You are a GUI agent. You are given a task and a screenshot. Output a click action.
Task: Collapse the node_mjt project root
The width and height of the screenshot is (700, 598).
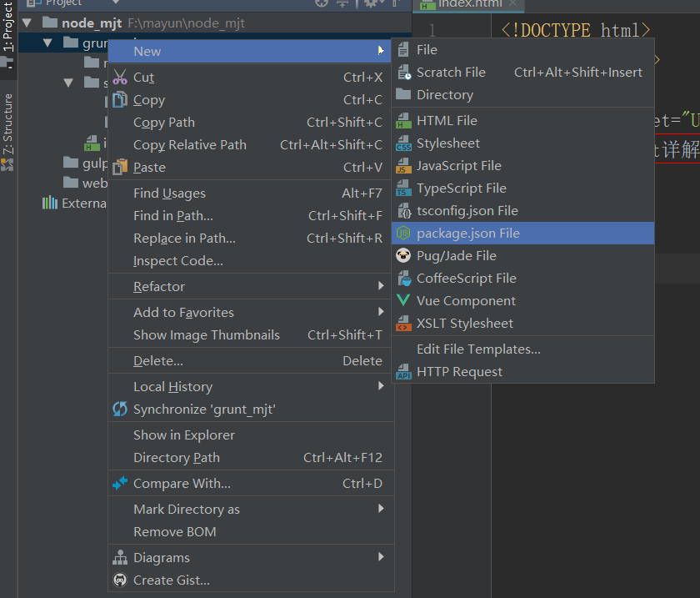(29, 23)
